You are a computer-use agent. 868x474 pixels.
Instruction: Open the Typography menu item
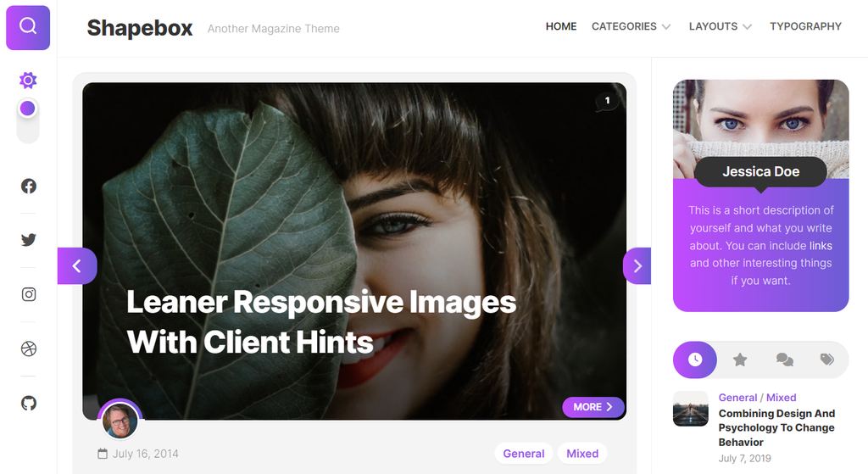click(805, 26)
